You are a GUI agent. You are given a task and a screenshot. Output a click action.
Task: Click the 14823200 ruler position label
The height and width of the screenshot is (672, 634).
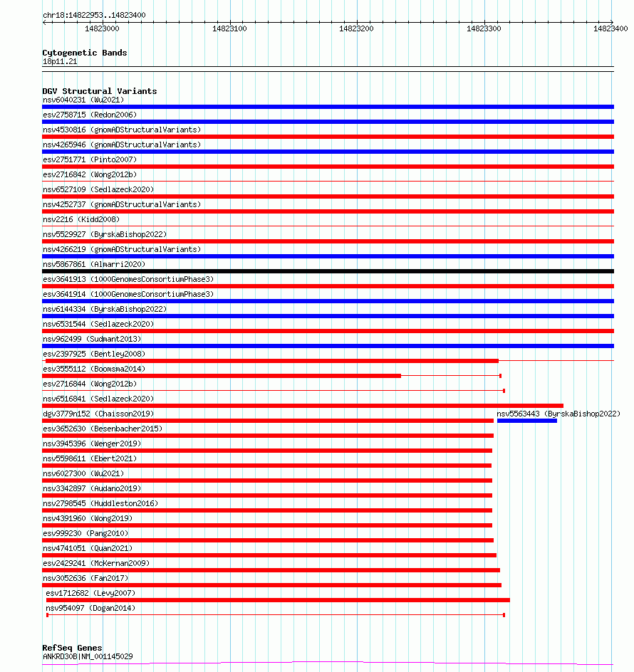point(356,28)
